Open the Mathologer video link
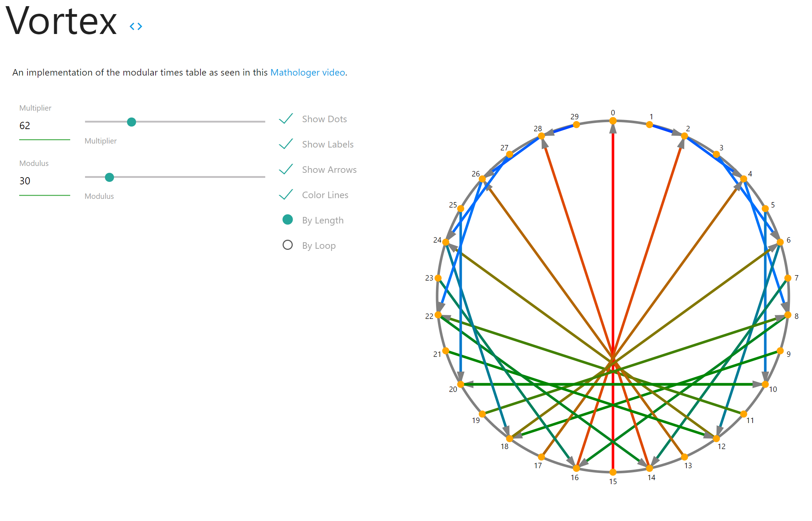812x521 pixels. coord(308,72)
